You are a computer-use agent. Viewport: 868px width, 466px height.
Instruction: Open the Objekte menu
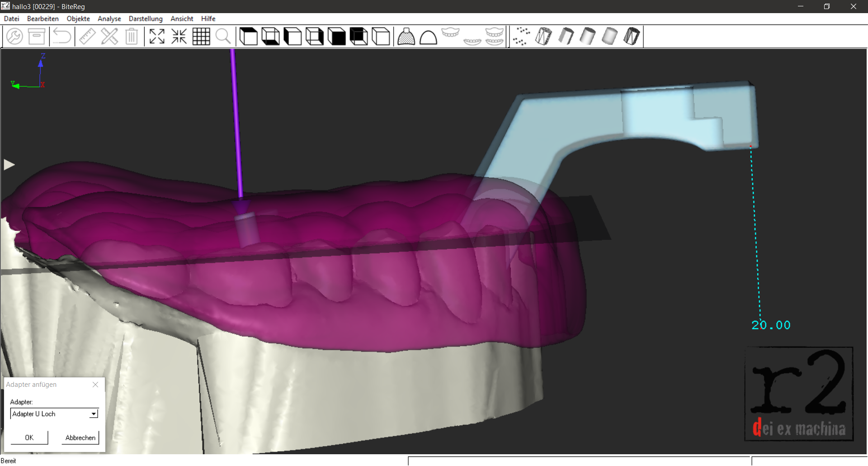click(x=78, y=19)
